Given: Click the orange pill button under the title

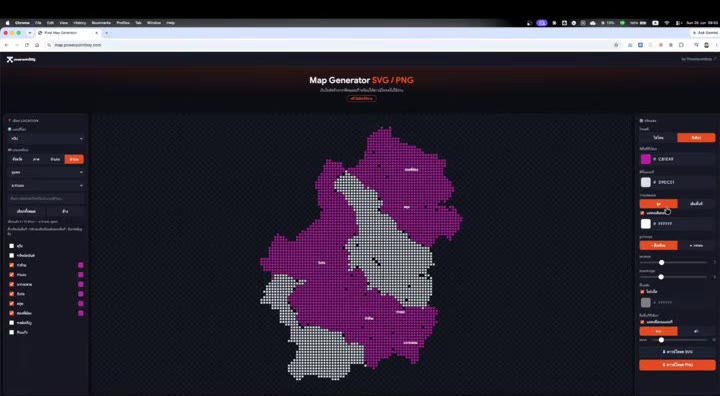Looking at the screenshot, I should click(x=361, y=98).
